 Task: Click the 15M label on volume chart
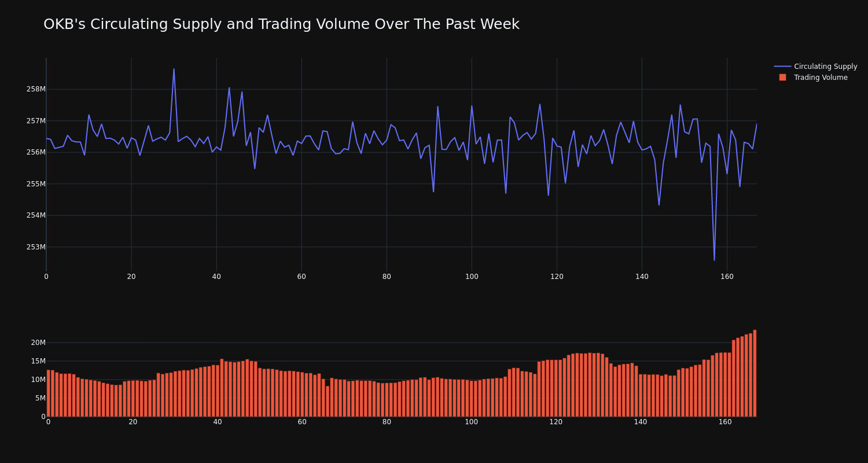click(38, 361)
